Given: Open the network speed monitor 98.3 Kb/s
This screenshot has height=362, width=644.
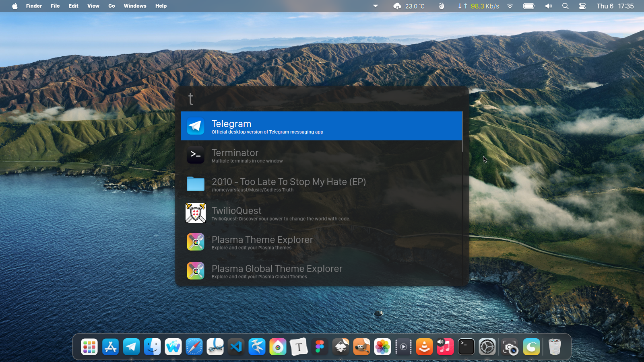Looking at the screenshot, I should 479,6.
